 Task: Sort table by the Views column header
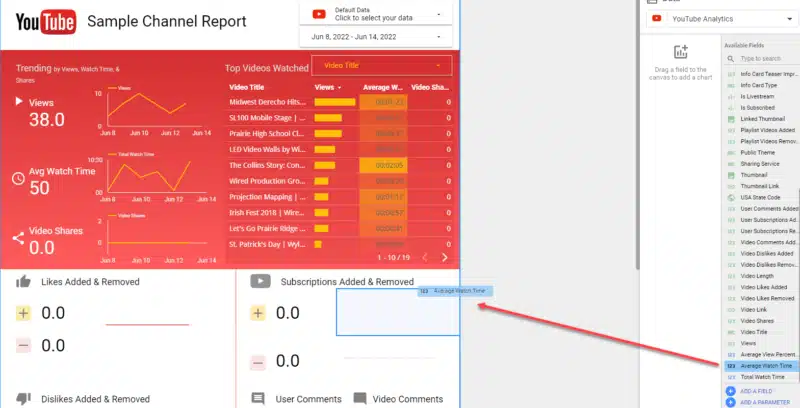click(328, 87)
